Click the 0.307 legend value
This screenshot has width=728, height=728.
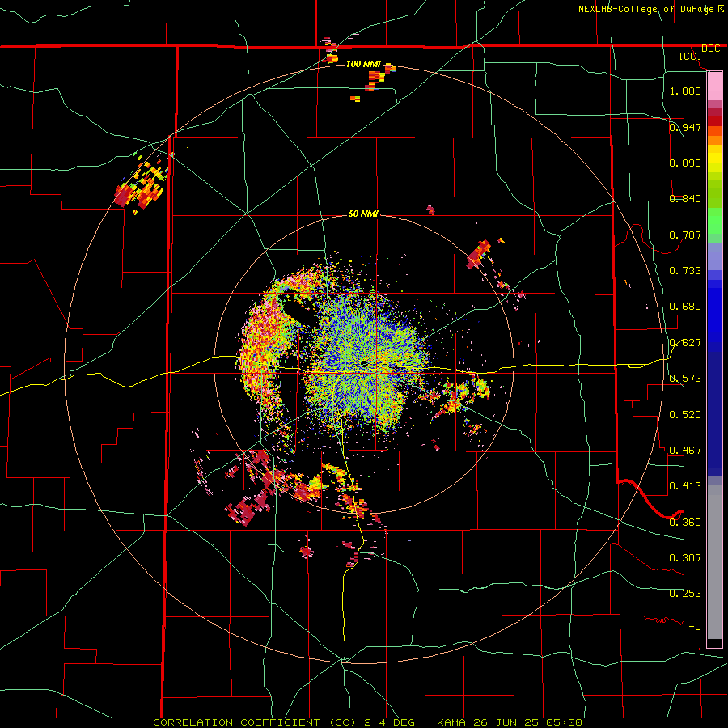click(x=685, y=558)
